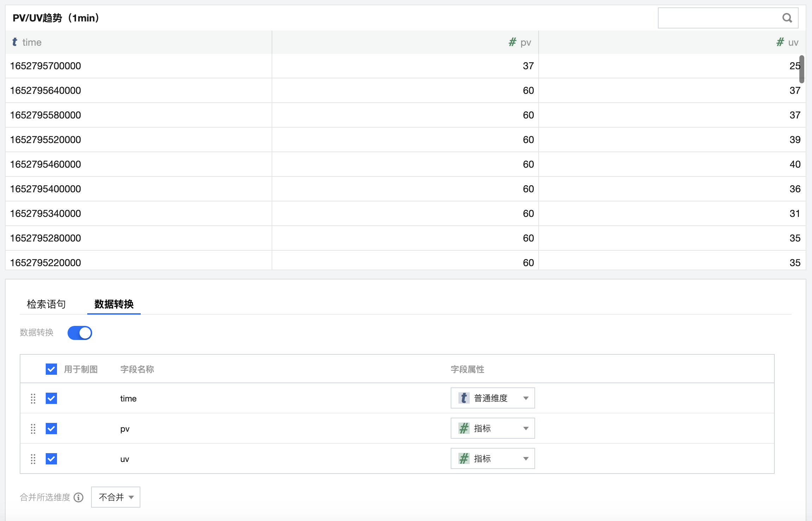Toggle the 用于制图 select-all checkbox
Screen dimensions: 812x521
pyautogui.click(x=51, y=369)
